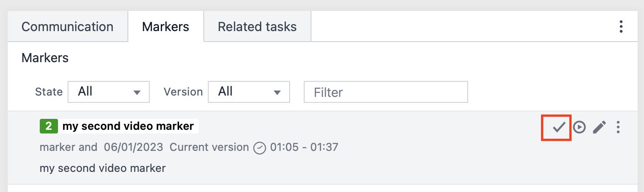
Task: Expand the Version dropdown
Action: click(x=249, y=92)
